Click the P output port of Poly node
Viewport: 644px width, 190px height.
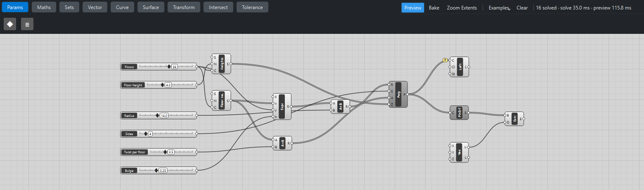click(x=407, y=94)
